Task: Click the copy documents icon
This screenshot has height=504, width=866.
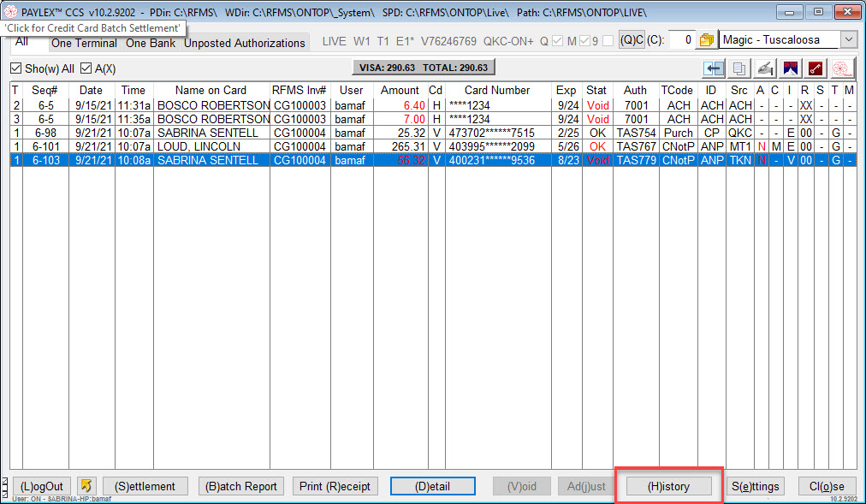Action: (739, 68)
